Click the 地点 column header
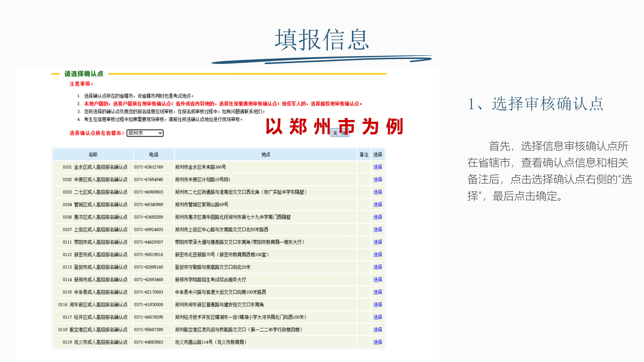Screen dimensions: 644x362 tap(265, 154)
